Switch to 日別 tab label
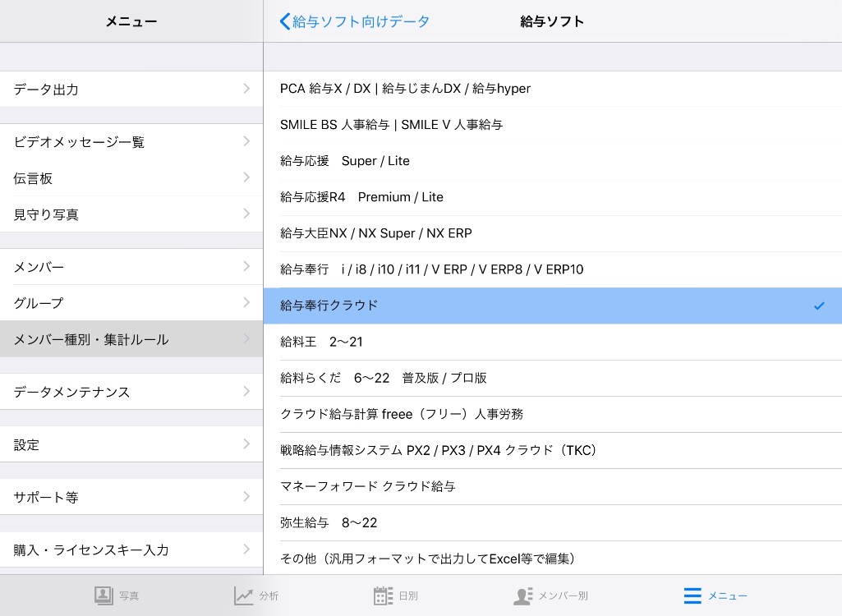Viewport: 842px width, 616px height. point(408,596)
